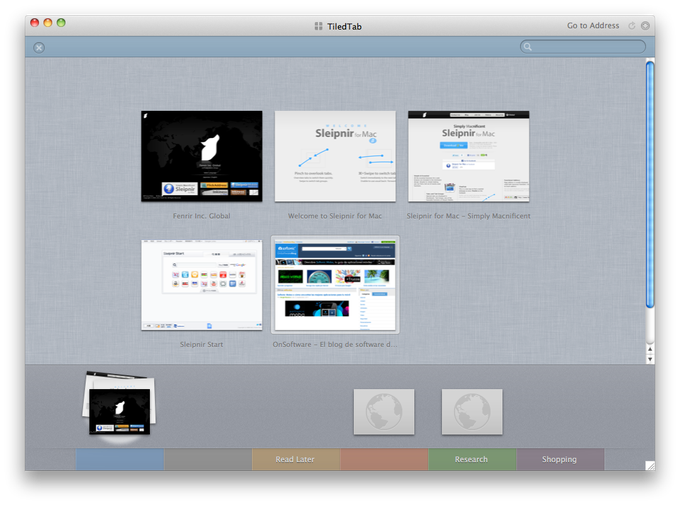Focus the search input field
Image resolution: width=680 pixels, height=505 pixels.
tap(583, 47)
